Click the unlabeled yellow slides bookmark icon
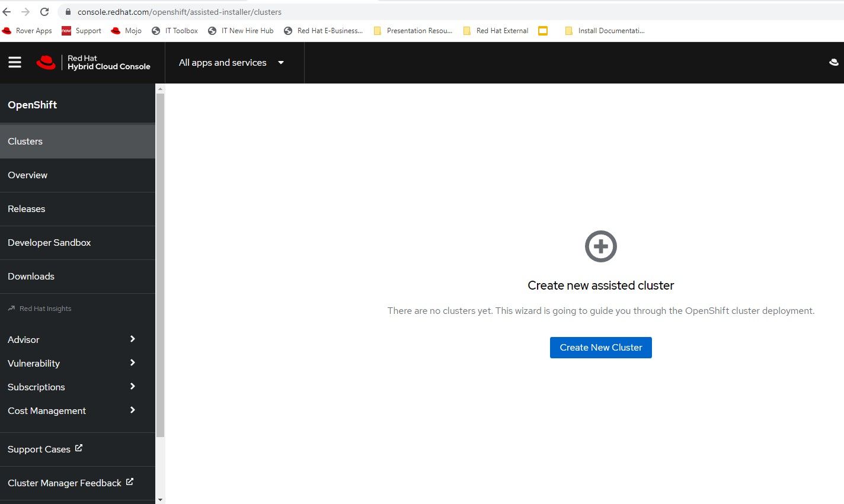This screenshot has height=504, width=844. coord(543,31)
